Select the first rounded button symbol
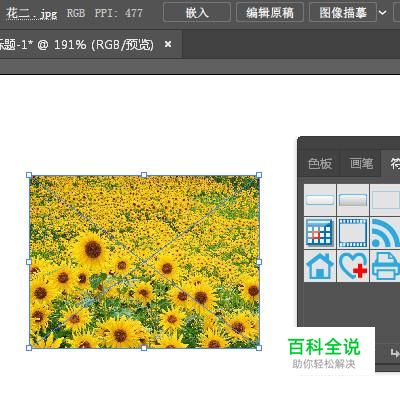This screenshot has width=400, height=400. 319,200
